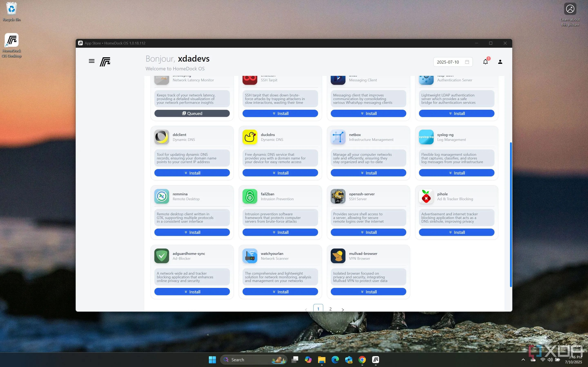
Task: Click the fail2ban green lock icon
Action: pos(249,196)
